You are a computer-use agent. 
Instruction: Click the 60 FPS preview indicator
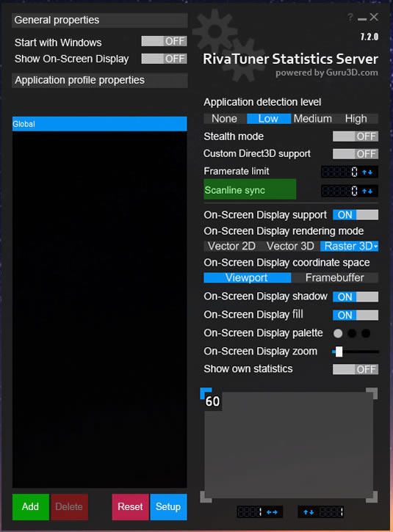(x=213, y=401)
